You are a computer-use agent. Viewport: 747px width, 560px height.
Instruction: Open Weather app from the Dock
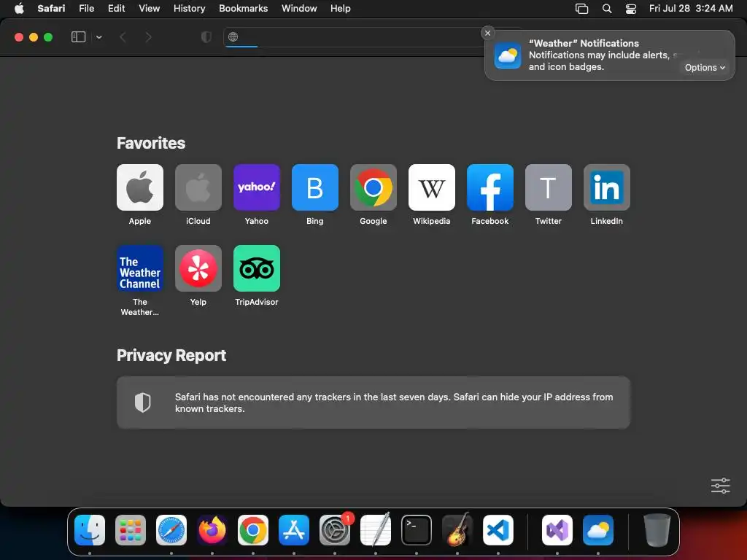coord(598,530)
